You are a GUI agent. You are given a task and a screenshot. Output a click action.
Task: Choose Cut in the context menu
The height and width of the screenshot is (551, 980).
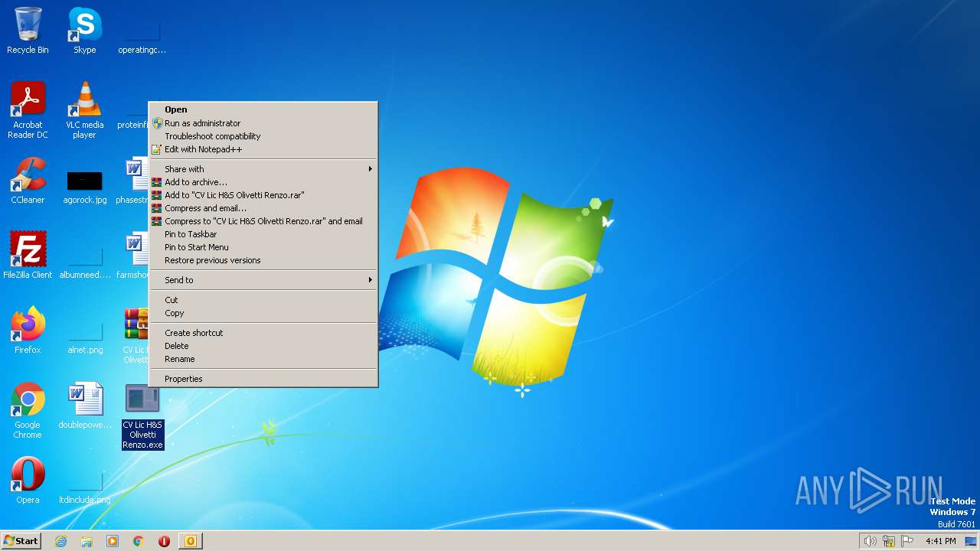tap(263, 300)
